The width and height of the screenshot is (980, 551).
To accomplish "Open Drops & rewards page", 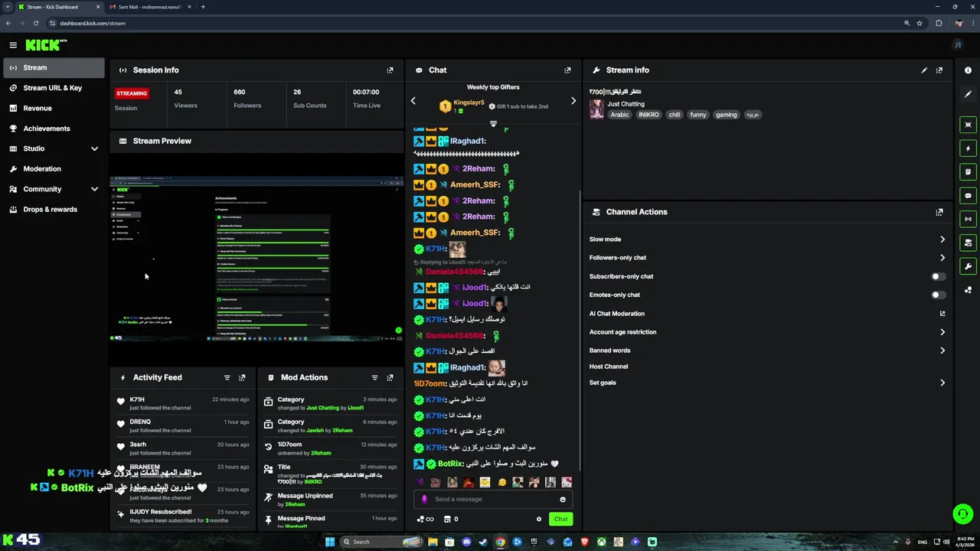I will tap(54, 210).
